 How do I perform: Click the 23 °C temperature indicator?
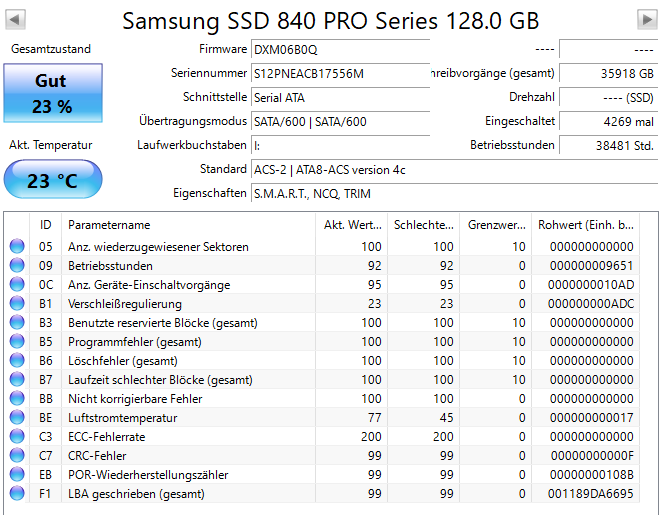click(51, 181)
